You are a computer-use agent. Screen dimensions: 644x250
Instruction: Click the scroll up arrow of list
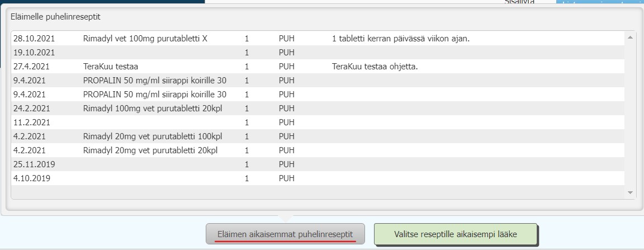click(630, 37)
